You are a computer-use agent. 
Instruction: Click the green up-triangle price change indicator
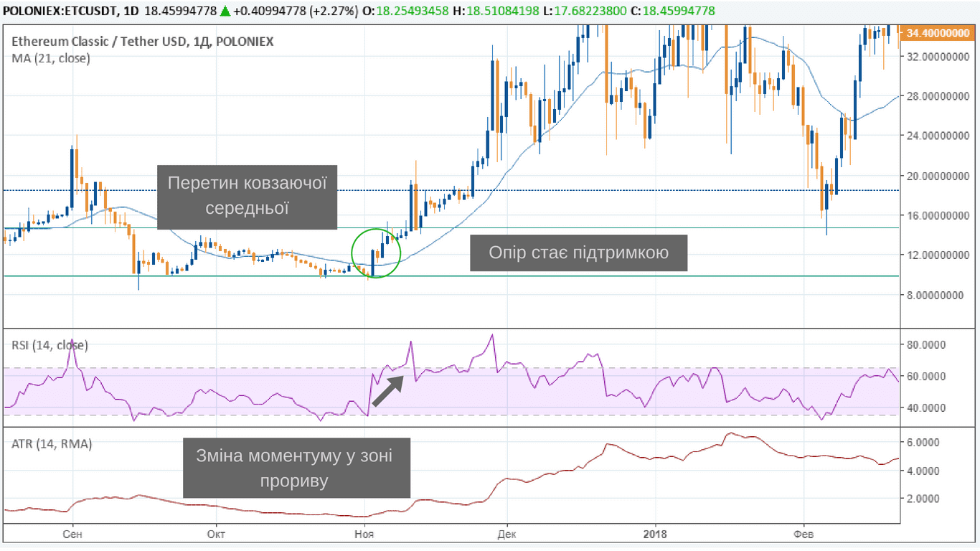(225, 11)
